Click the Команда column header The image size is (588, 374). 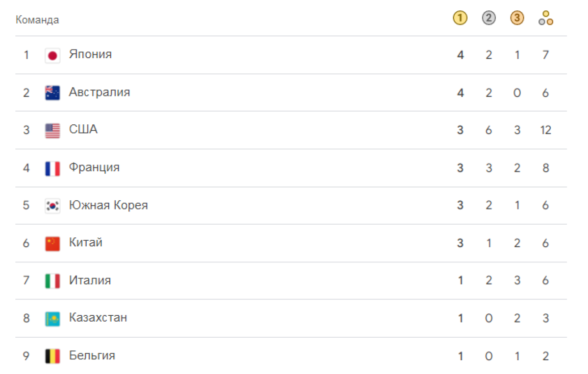pyautogui.click(x=37, y=20)
